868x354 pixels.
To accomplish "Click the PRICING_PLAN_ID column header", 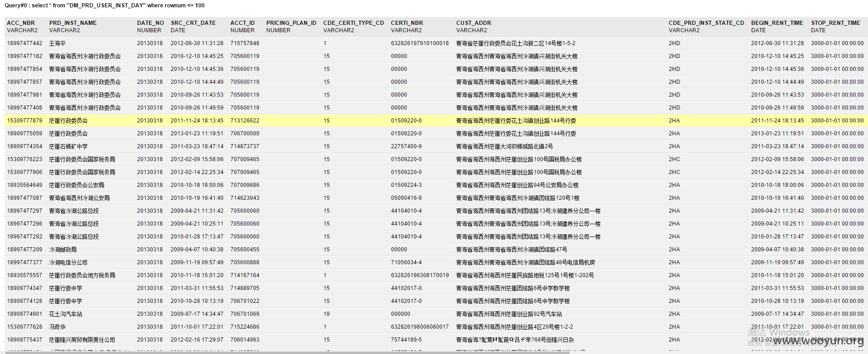I will pyautogui.click(x=291, y=23).
